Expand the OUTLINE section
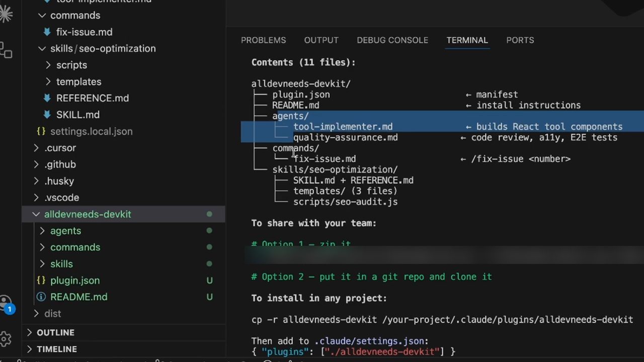This screenshot has width=644, height=362. pyautogui.click(x=29, y=332)
